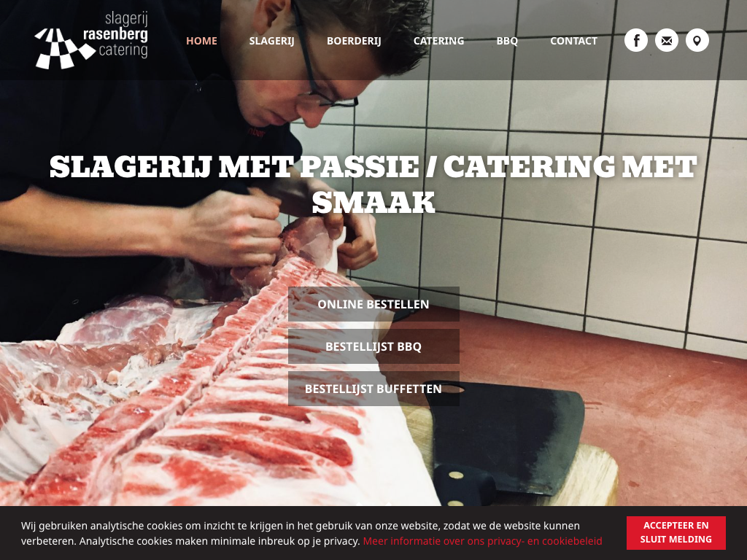747x560 pixels.
Task: Select the Bestellijst Buffetten button
Action: coord(373,389)
